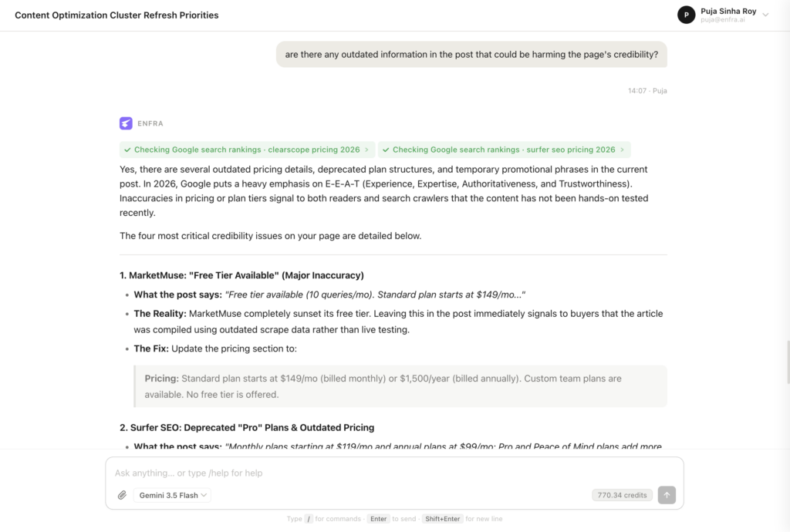Expand the surfer seo pricing 2026 search step
Image resolution: width=790 pixels, height=532 pixels.
pos(504,150)
